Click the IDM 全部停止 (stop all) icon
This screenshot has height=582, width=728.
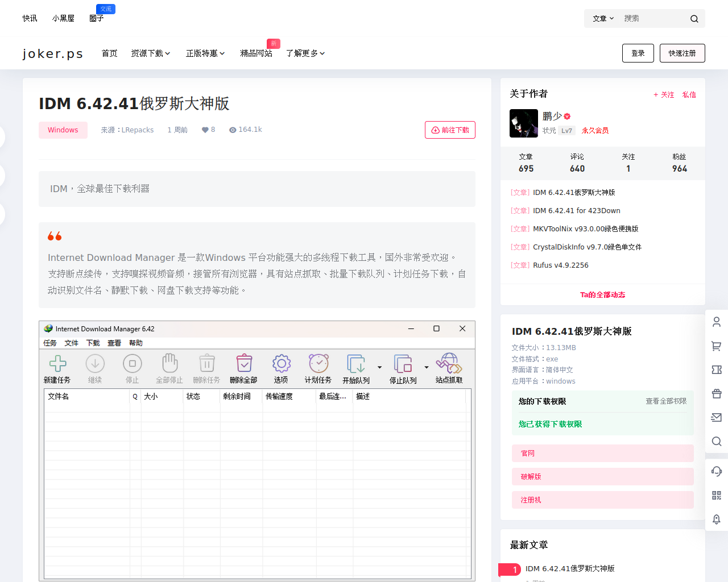click(x=170, y=363)
